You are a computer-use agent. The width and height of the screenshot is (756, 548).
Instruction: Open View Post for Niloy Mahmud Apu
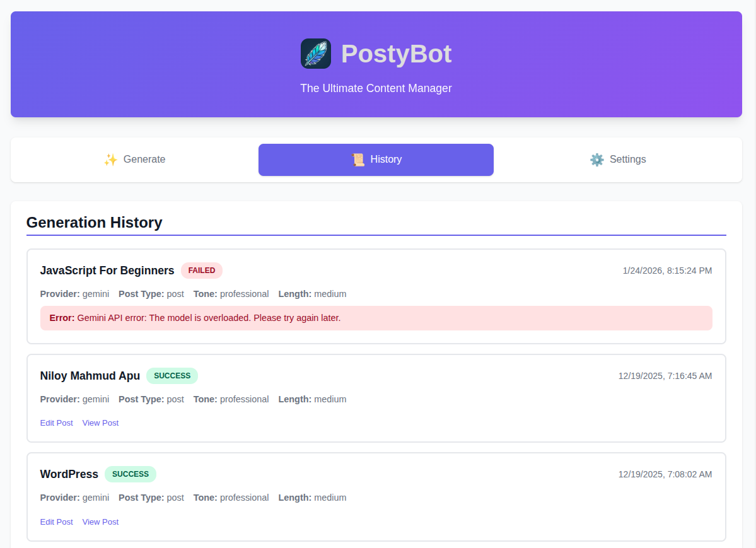[100, 423]
